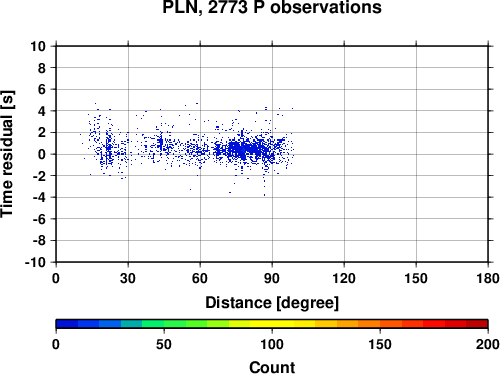Click the y-axis tick label '-6'
Image resolution: width=500 pixels, height=374 pixels.
click(x=39, y=219)
